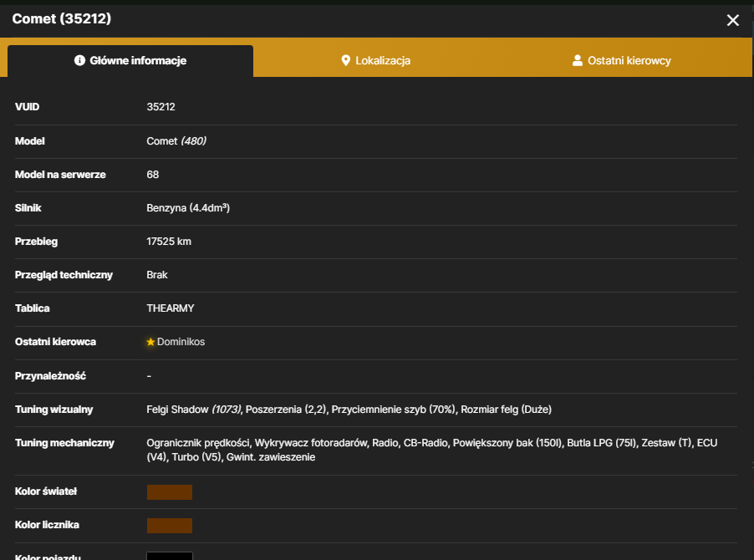Click the mileage value 17525 km
The width and height of the screenshot is (754, 560).
169,242
